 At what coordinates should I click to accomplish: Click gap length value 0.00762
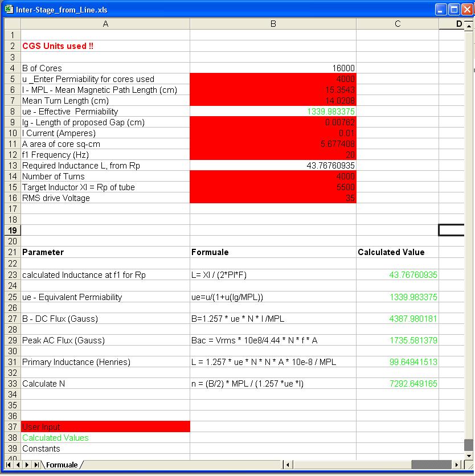(273, 122)
